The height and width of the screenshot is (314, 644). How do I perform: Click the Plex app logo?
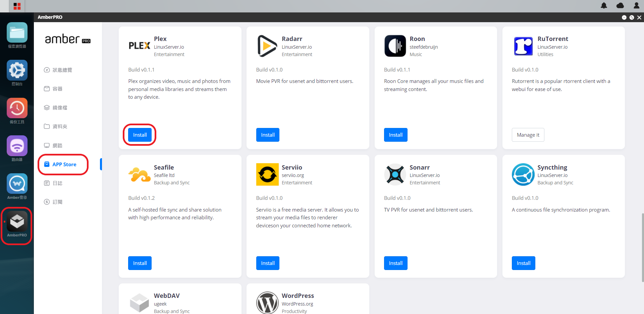(x=139, y=46)
